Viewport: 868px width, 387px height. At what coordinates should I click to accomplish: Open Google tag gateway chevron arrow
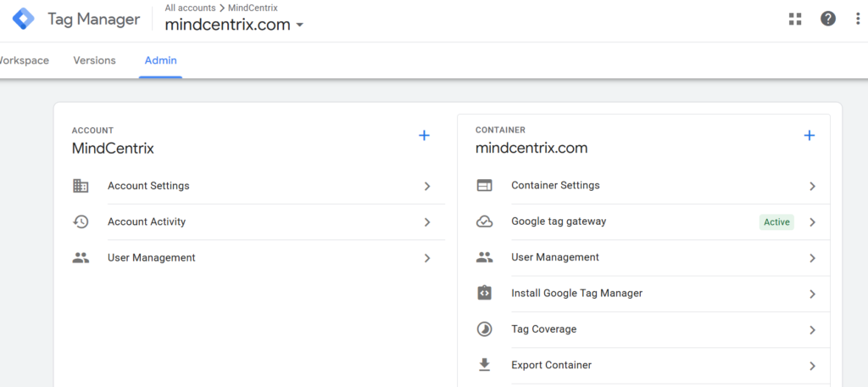click(813, 222)
